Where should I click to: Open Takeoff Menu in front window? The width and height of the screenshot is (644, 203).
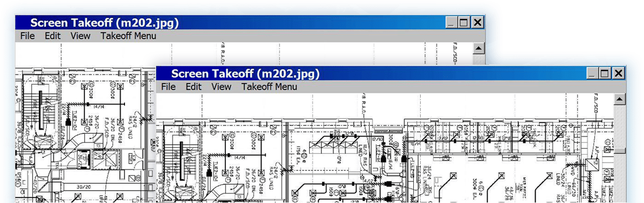pyautogui.click(x=269, y=87)
